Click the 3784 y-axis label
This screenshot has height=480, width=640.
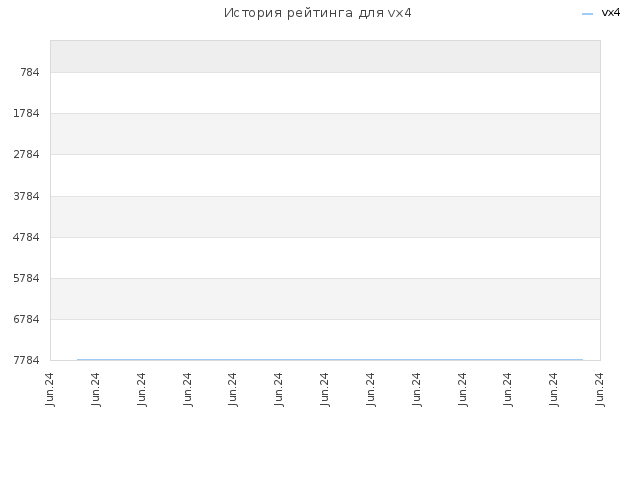pyautogui.click(x=26, y=196)
